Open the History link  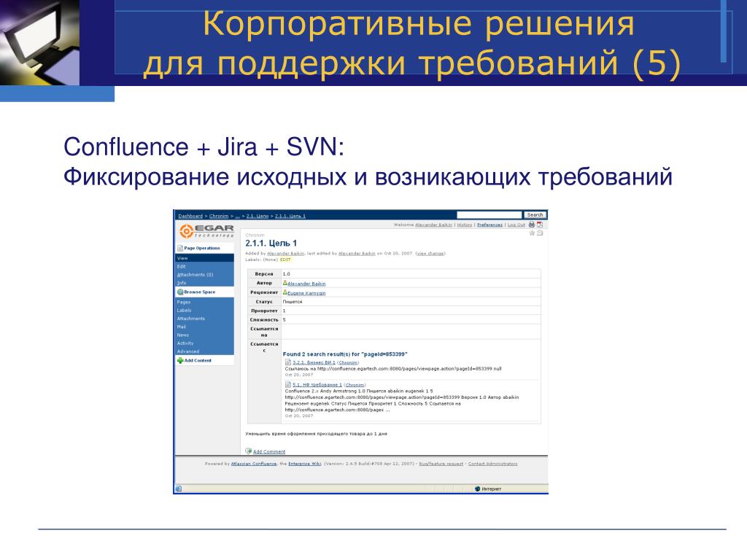[465, 225]
